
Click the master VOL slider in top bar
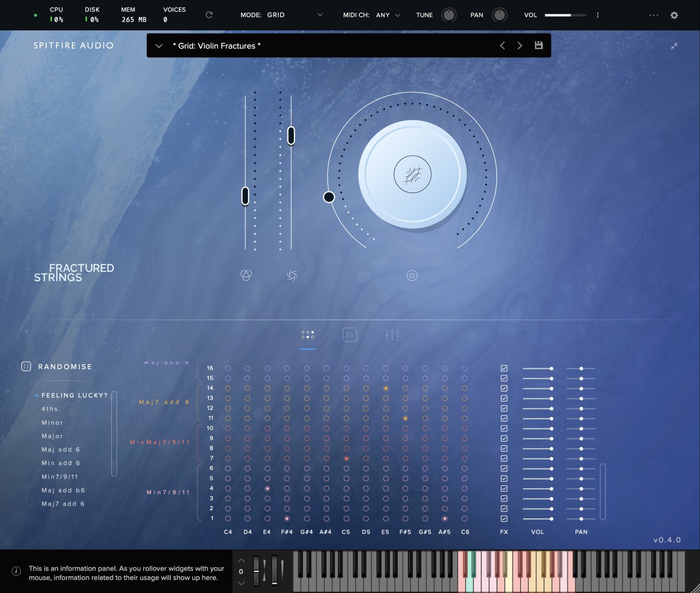565,15
